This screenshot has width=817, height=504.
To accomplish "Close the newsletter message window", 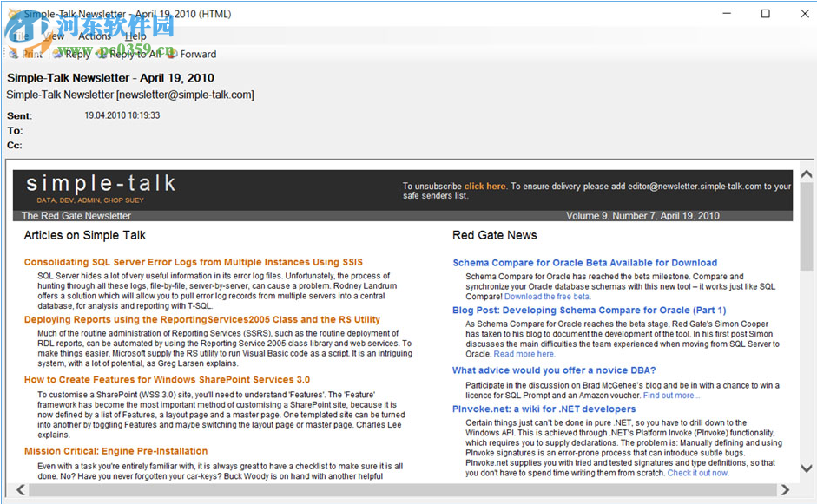I will (x=805, y=14).
